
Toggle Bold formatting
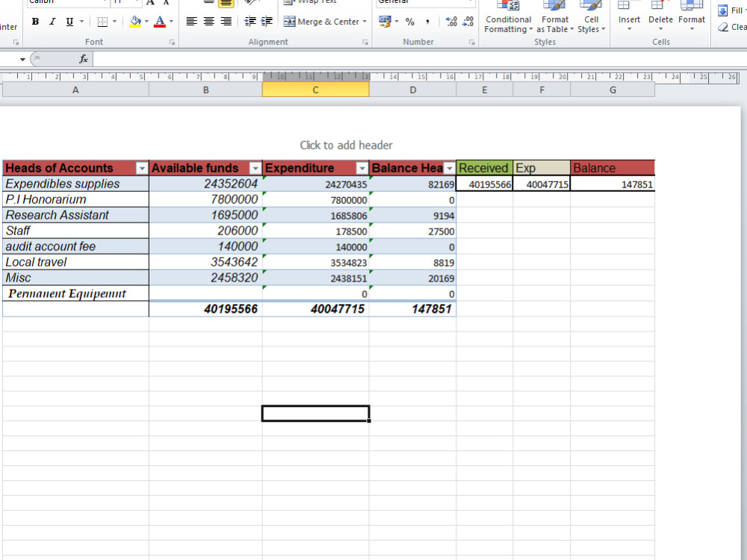tap(35, 22)
